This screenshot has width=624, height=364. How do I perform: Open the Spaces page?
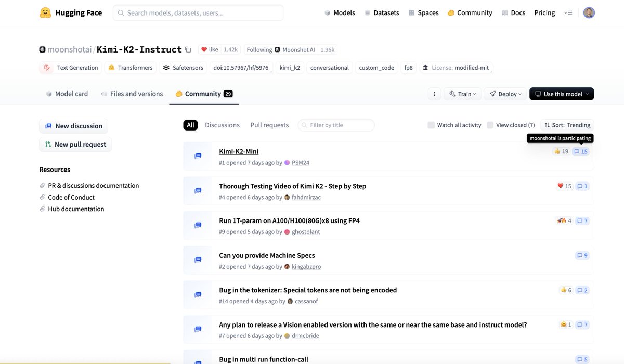pos(423,12)
